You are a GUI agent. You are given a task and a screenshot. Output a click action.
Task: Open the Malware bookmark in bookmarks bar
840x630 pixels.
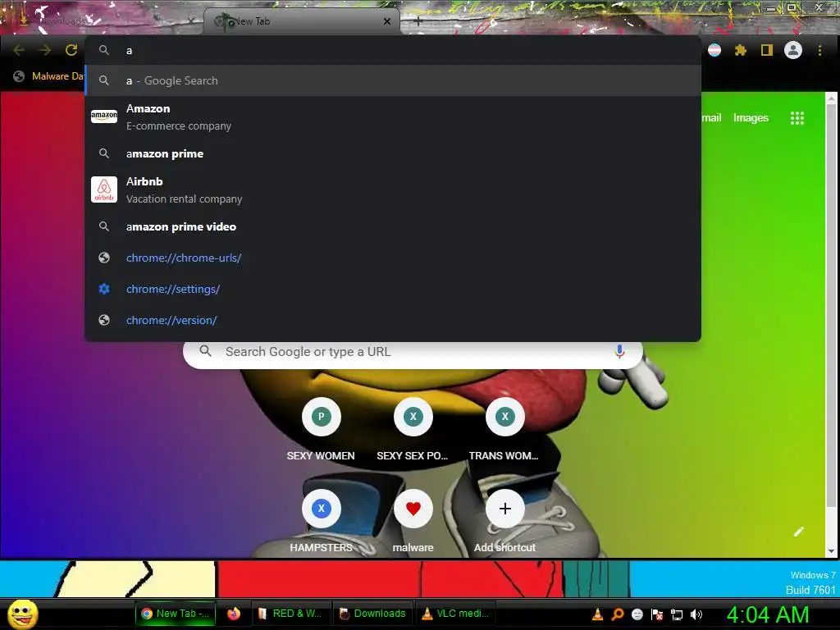tap(49, 76)
